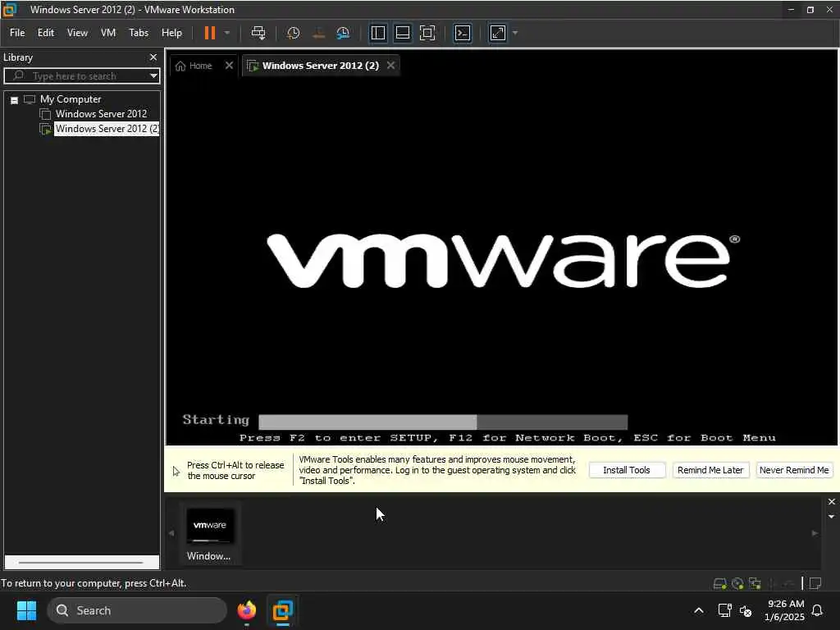The height and width of the screenshot is (630, 840).
Task: Select Windows Server 2012 in the library tree
Action: (101, 113)
